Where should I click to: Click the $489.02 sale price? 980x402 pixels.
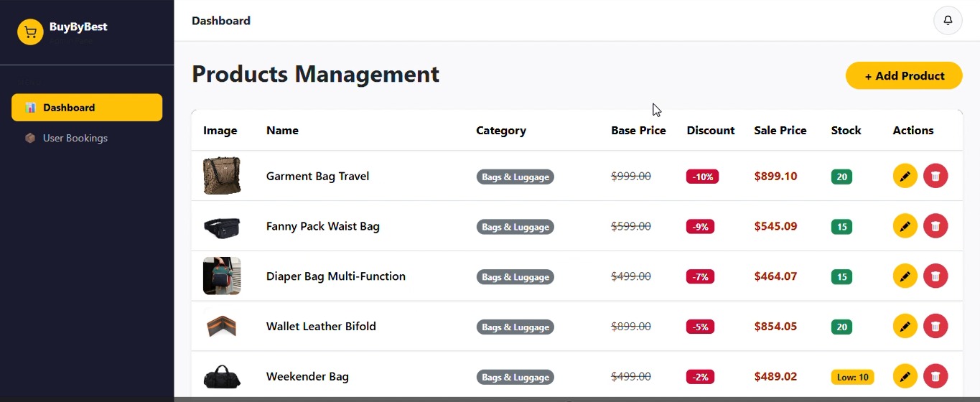(x=775, y=376)
